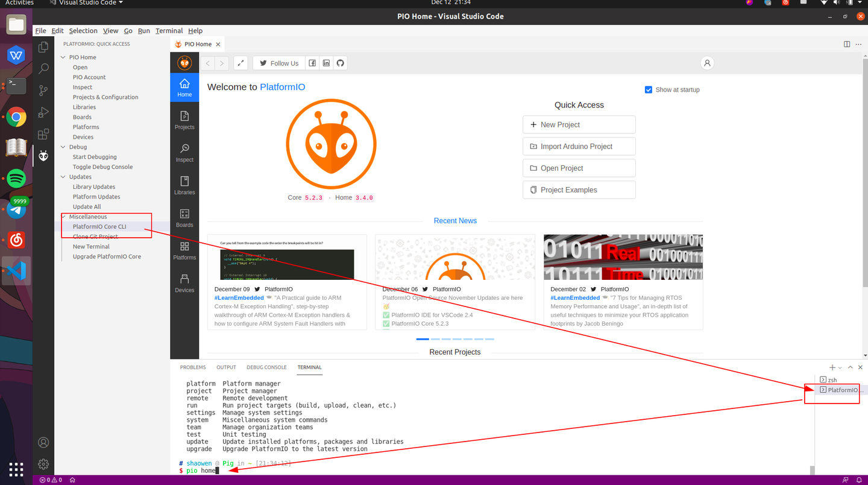Viewport: 868px width, 485px height.
Task: Open the PIO account profile icon
Action: click(708, 63)
